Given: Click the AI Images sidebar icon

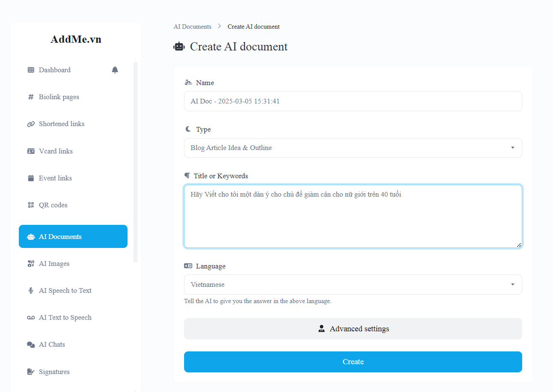Looking at the screenshot, I should [x=31, y=264].
